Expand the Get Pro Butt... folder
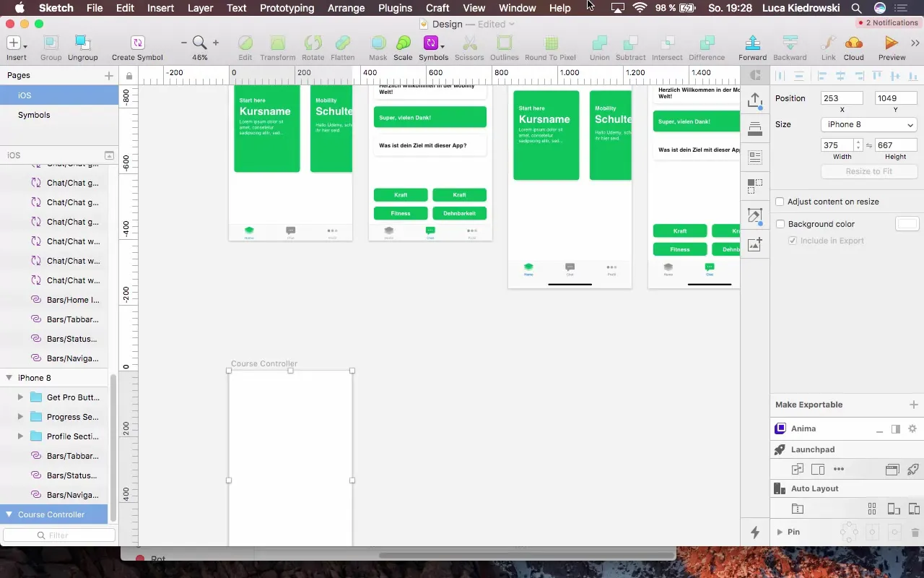The image size is (924, 578). pyautogui.click(x=20, y=397)
